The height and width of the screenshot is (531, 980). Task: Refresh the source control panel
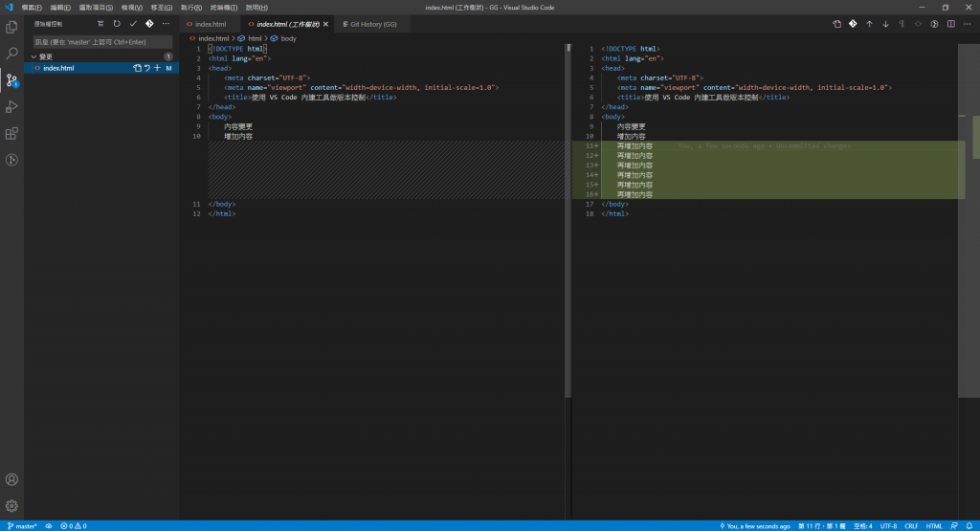pyautogui.click(x=117, y=24)
